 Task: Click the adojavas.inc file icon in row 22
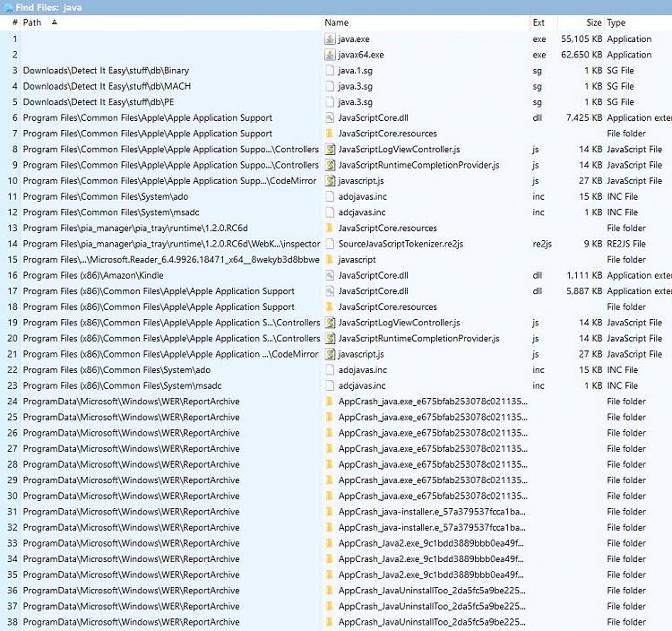tap(330, 370)
